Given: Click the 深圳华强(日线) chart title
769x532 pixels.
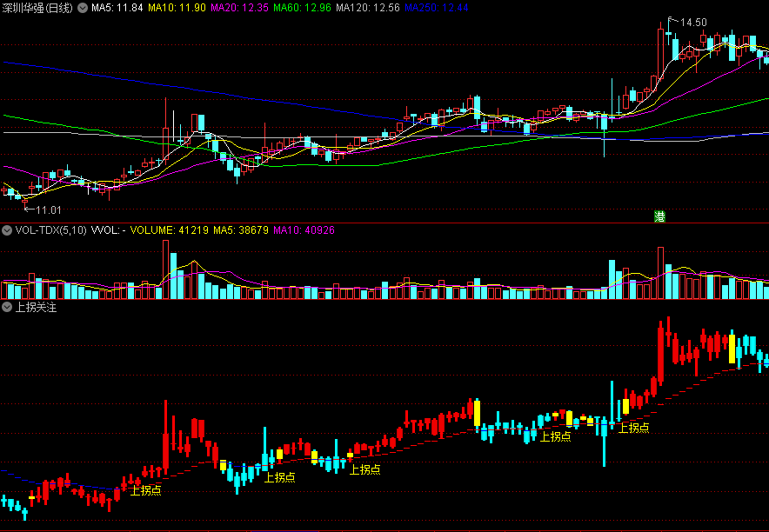Looking at the screenshot, I should (37, 8).
